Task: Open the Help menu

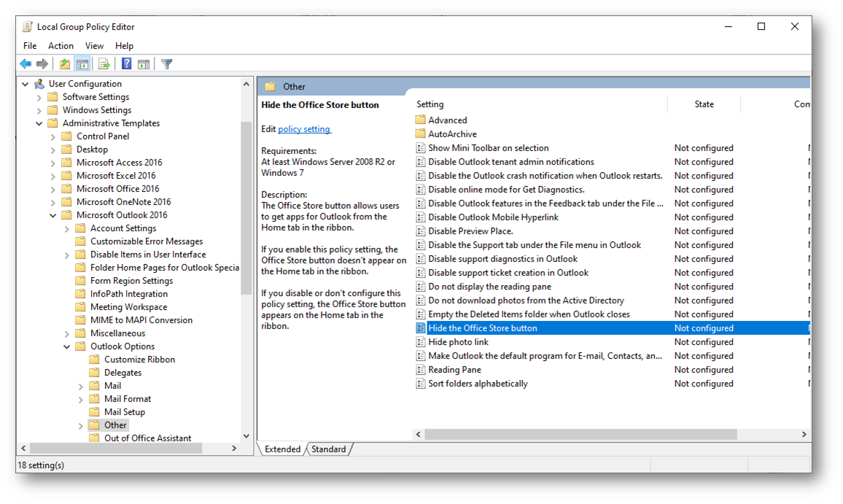Action: point(124,46)
